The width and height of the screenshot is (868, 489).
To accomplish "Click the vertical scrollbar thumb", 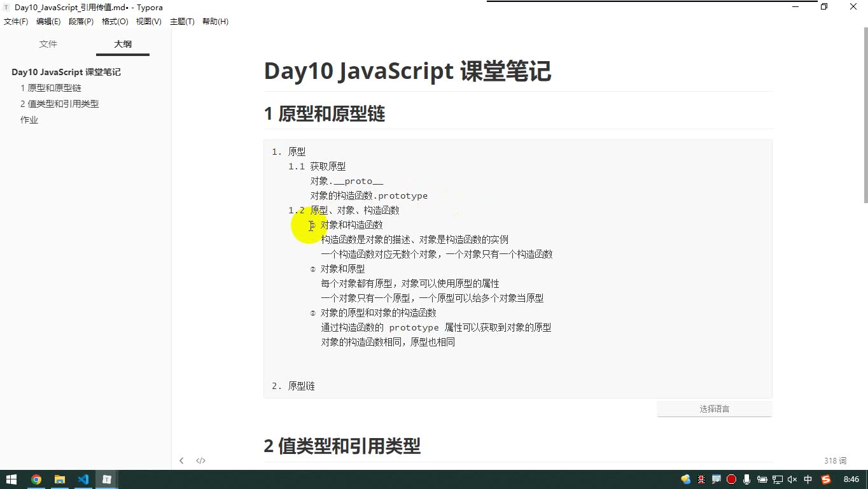I will 865,115.
